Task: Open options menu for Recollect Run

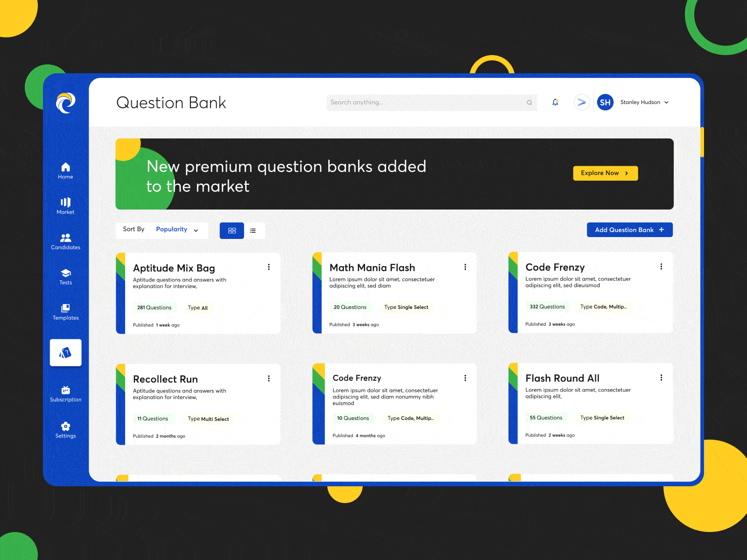Action: 269,378
